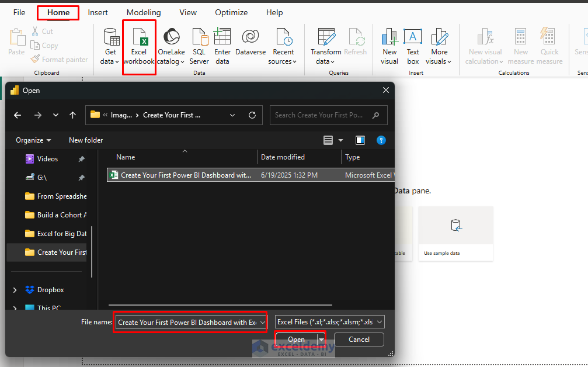Open More visuals in the ribbon
Image resolution: width=588 pixels, height=367 pixels.
439,47
